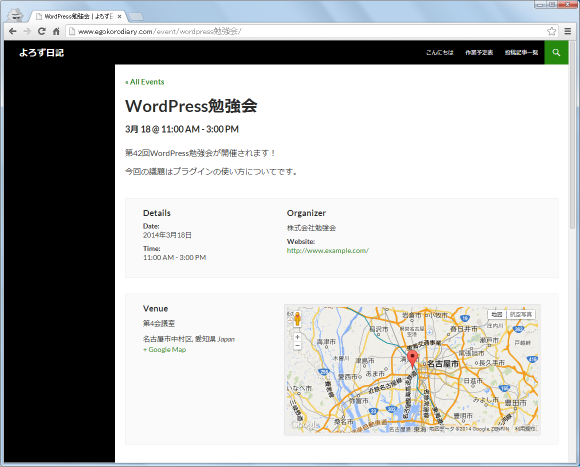Switch map to 航空写真 view
Viewport: 580px width, 467px height.
(x=520, y=315)
